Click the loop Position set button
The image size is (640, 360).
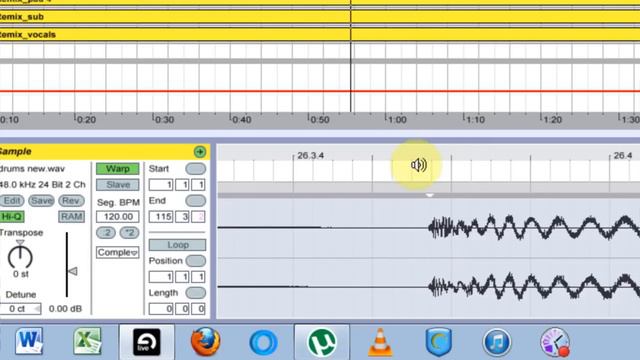coord(196,261)
